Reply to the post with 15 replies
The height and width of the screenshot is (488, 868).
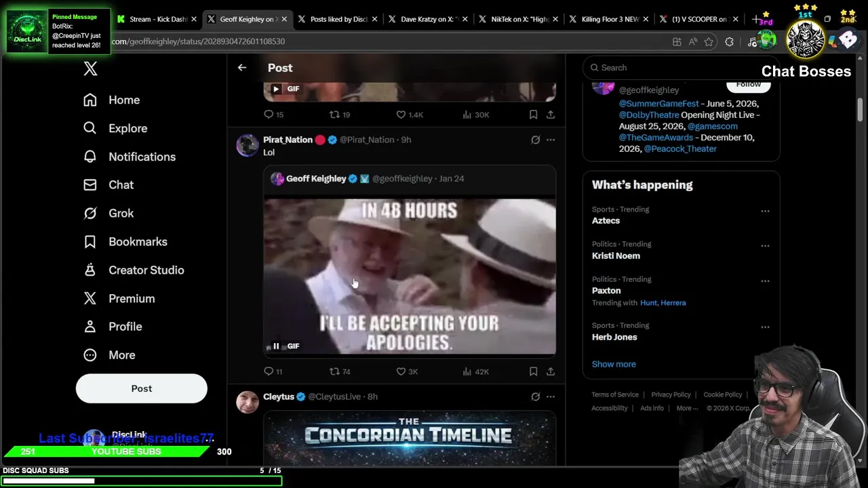(x=274, y=115)
